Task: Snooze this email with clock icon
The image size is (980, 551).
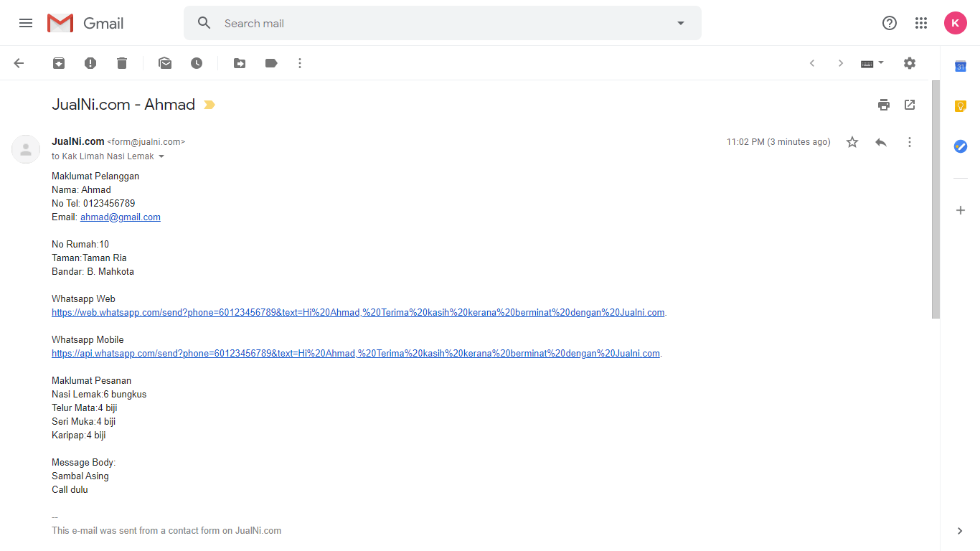Action: pos(197,63)
